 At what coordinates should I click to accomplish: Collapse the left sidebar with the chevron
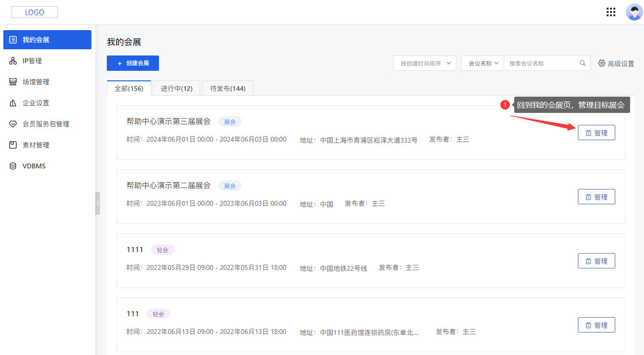click(98, 203)
